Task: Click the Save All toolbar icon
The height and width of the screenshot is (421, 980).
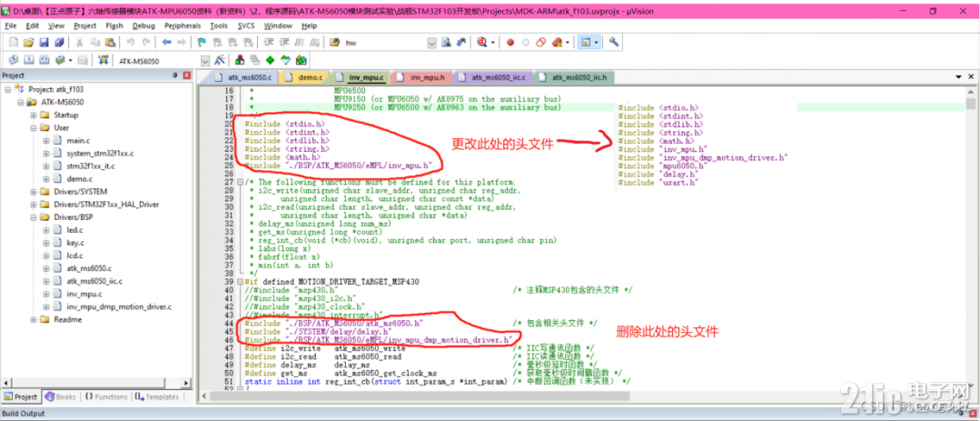Action: point(59,43)
